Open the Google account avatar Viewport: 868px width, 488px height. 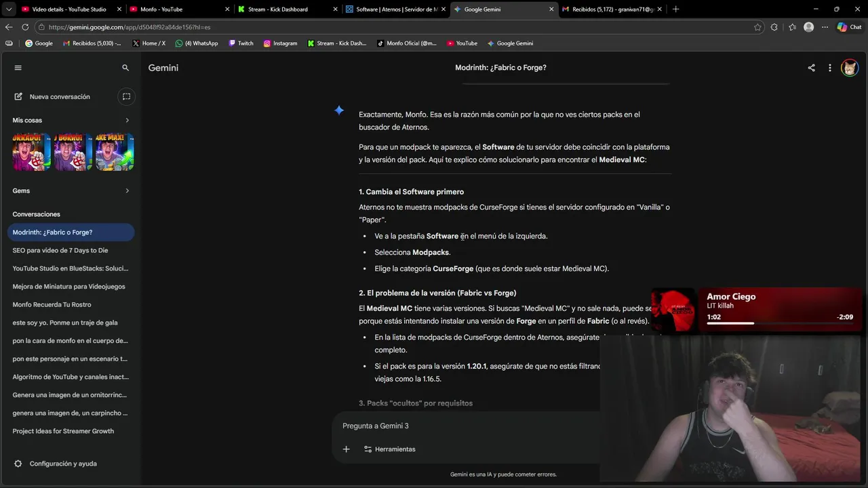click(850, 68)
